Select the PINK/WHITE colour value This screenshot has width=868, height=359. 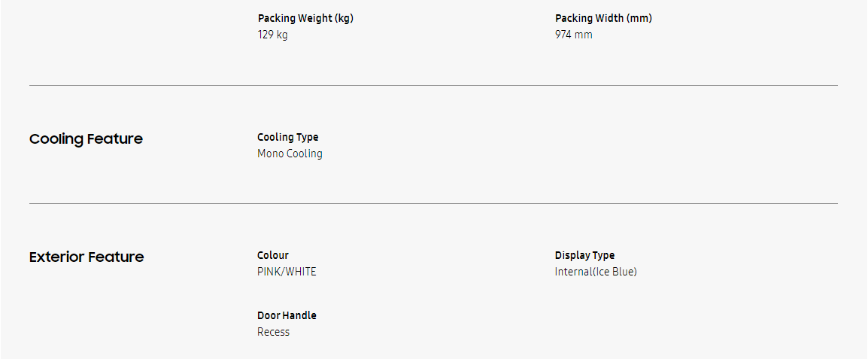coord(287,272)
